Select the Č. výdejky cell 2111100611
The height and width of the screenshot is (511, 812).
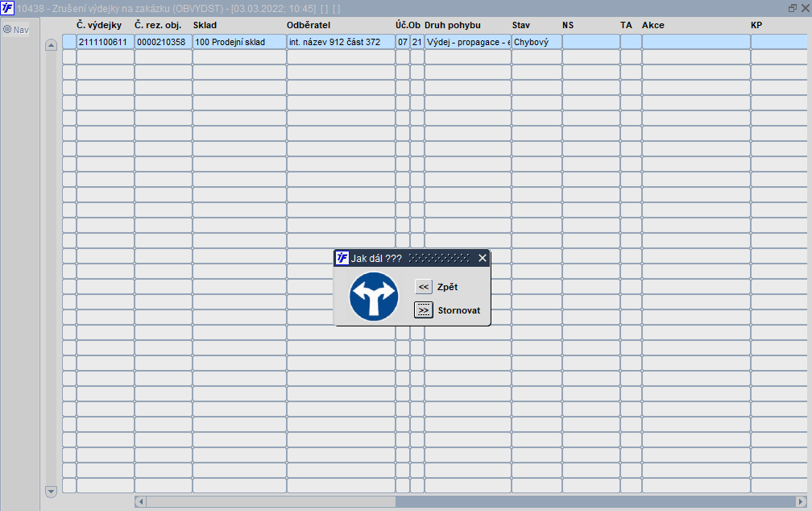(x=106, y=42)
